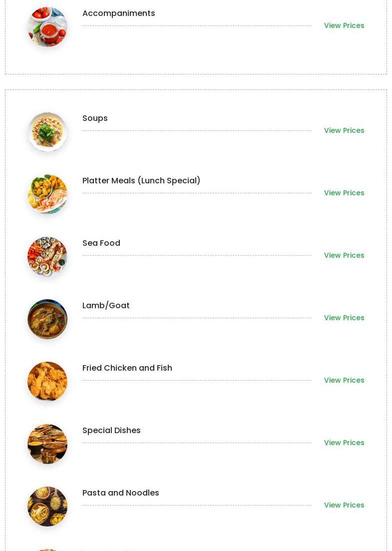This screenshot has width=392, height=551.
Task: View prices for Special Dishes
Action: [344, 443]
